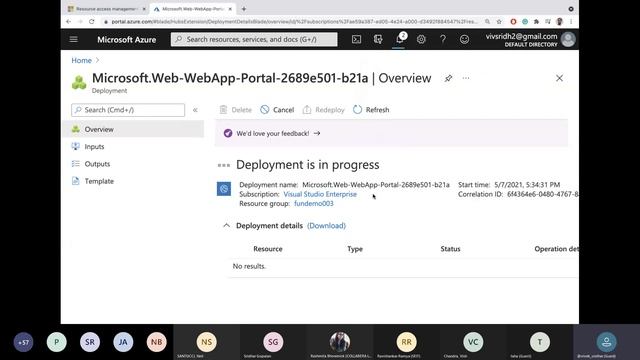640x360 pixels.
Task: Refresh the deployment status
Action: 371,110
